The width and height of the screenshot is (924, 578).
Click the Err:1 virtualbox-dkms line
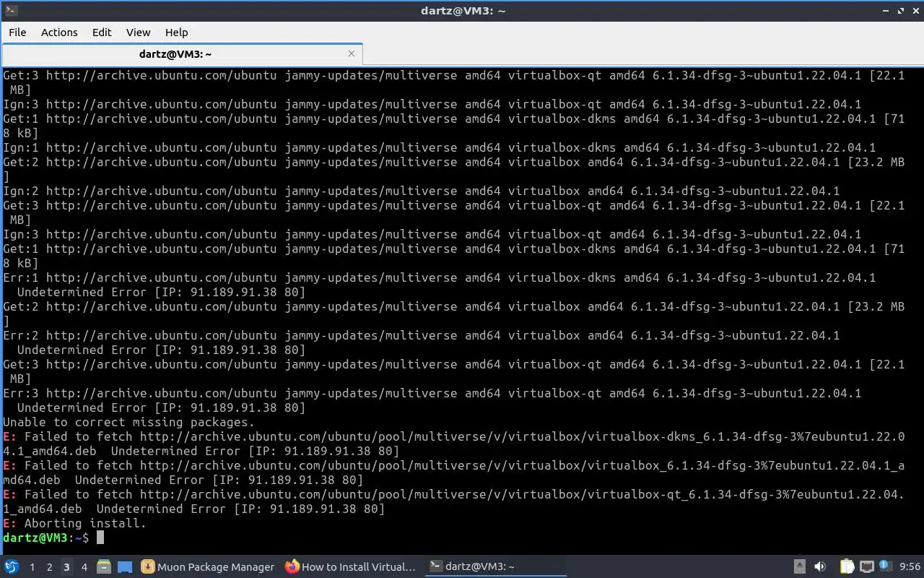[439, 278]
